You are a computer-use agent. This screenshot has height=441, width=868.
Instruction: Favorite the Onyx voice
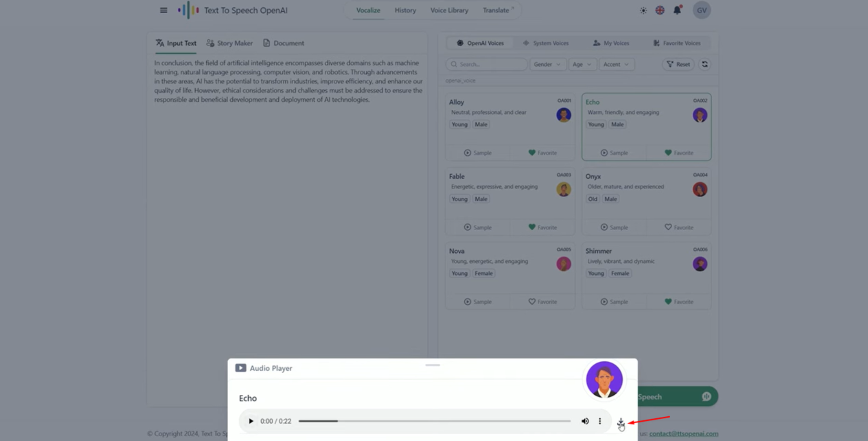click(x=679, y=227)
